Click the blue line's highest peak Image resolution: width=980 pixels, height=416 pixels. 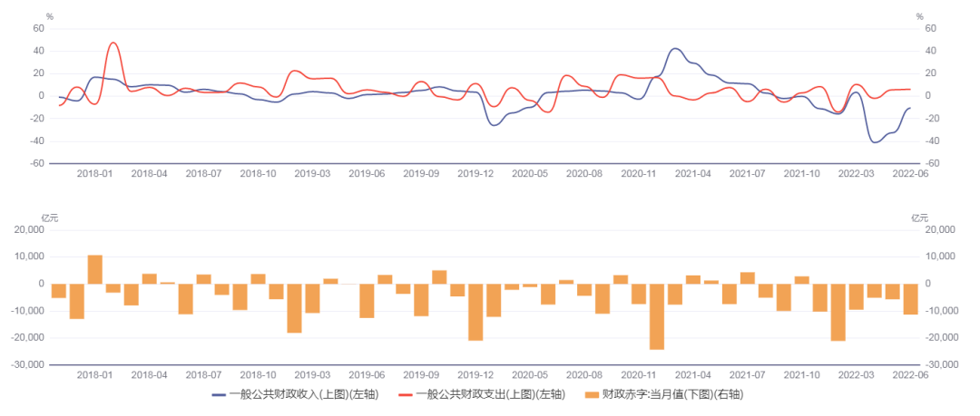675,49
